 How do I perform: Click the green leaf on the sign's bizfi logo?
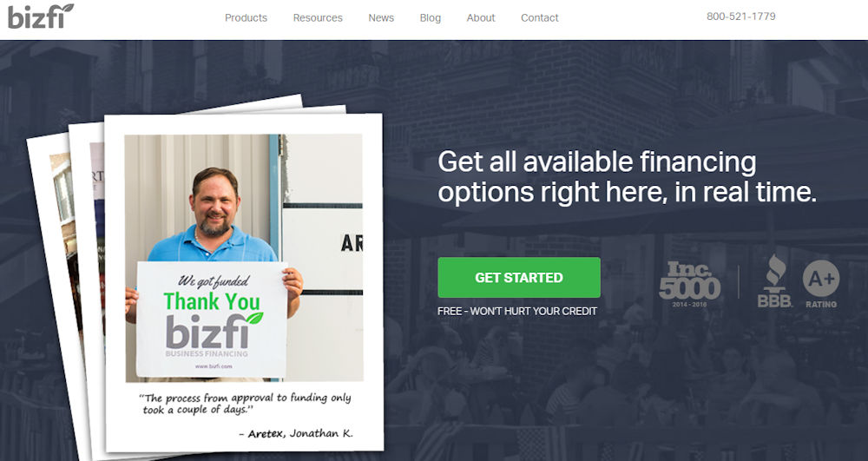(x=254, y=319)
